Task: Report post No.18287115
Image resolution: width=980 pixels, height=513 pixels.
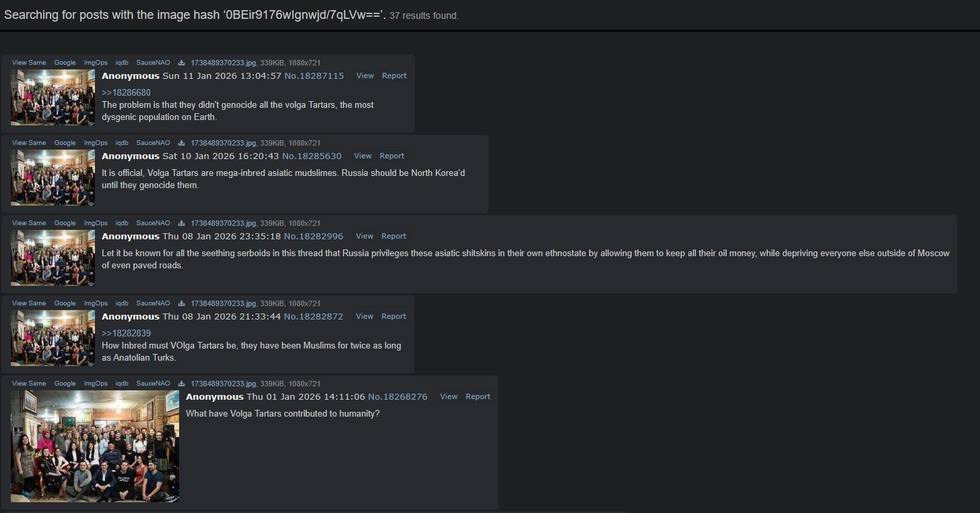Action: pyautogui.click(x=394, y=76)
